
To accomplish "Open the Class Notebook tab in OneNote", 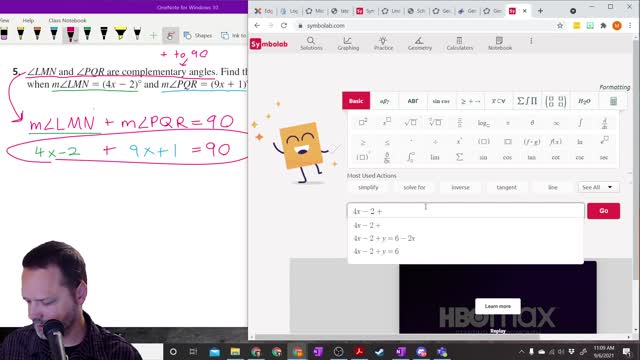I will [x=67, y=20].
